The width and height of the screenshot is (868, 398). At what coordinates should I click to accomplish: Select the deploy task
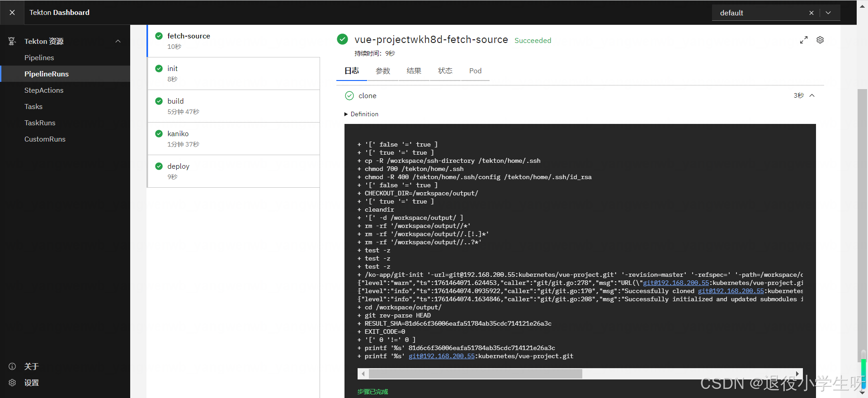click(x=234, y=171)
